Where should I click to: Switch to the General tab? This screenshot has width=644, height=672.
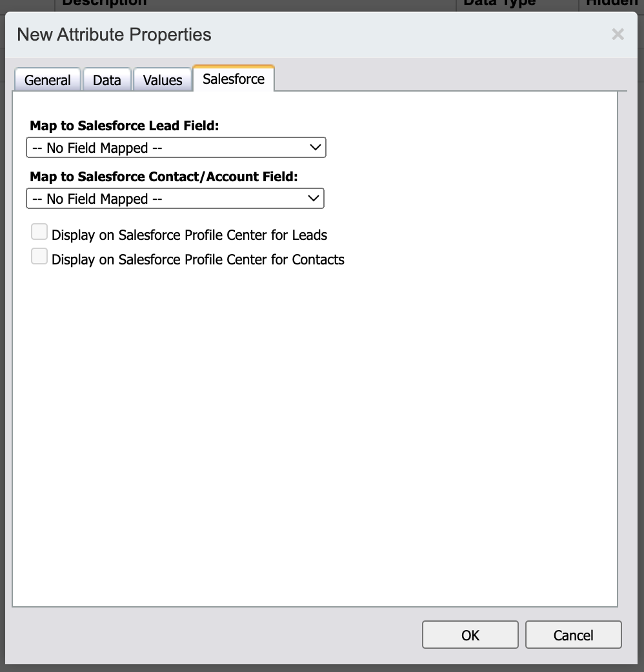coord(46,79)
